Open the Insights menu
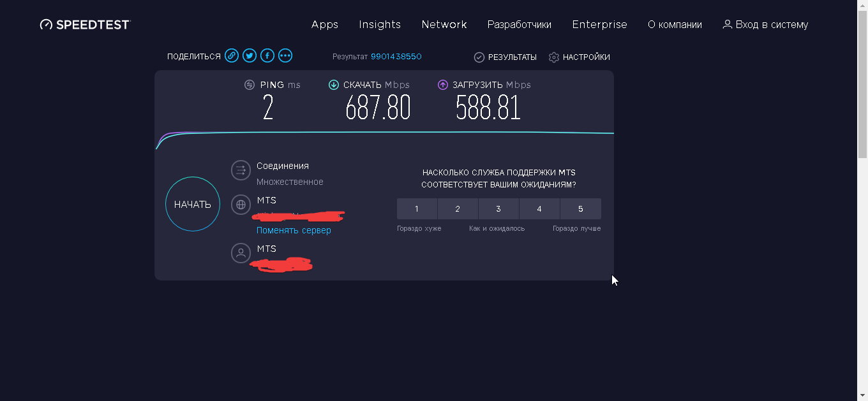The width and height of the screenshot is (868, 401). [380, 25]
